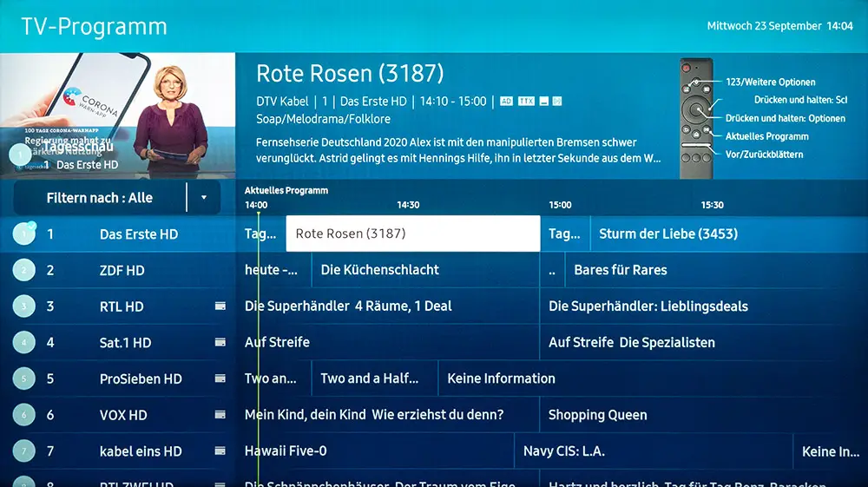This screenshot has width=868, height=487.
Task: Click the Rote Rosen (3187) title heading
Action: [x=350, y=74]
